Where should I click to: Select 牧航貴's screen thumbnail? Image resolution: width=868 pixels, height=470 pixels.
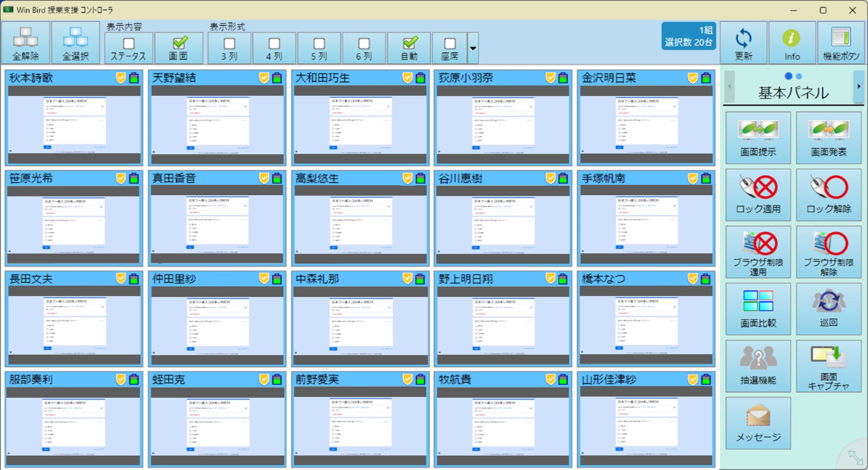(x=503, y=426)
